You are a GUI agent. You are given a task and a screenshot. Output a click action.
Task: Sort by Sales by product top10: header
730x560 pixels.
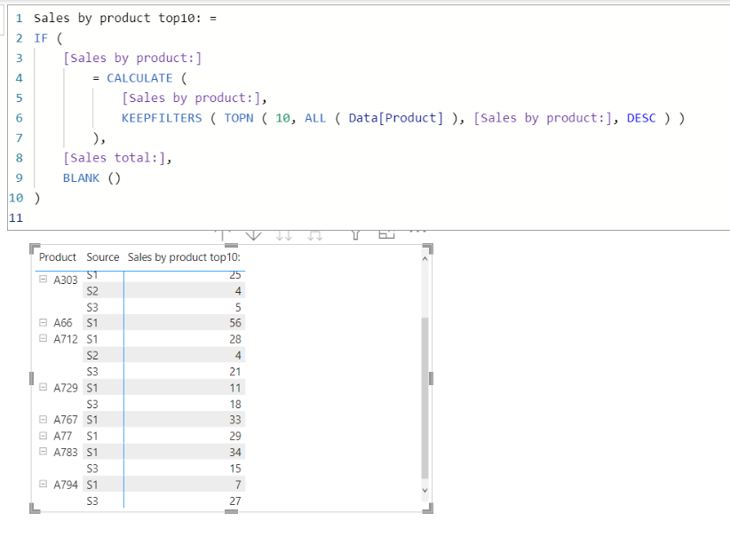184,257
